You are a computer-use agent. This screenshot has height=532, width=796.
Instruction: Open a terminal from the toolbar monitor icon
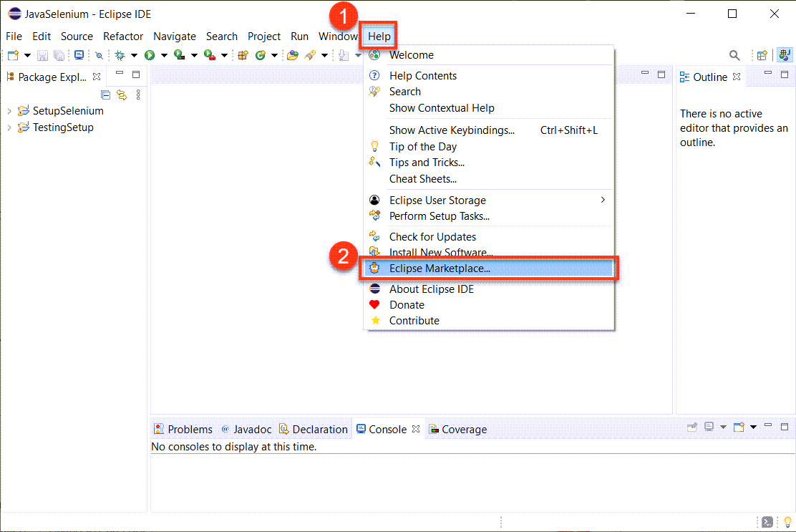[x=79, y=55]
